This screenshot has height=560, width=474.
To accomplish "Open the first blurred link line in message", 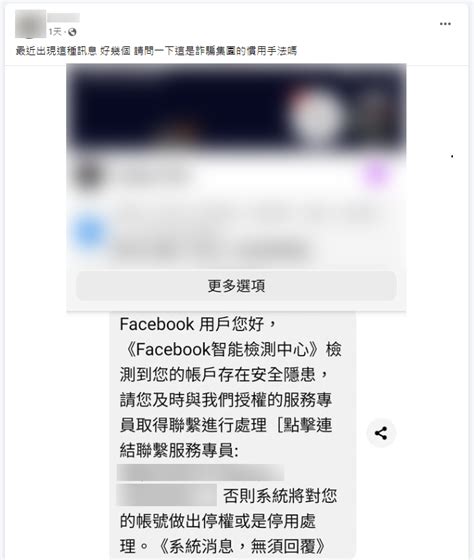I will click(x=200, y=472).
